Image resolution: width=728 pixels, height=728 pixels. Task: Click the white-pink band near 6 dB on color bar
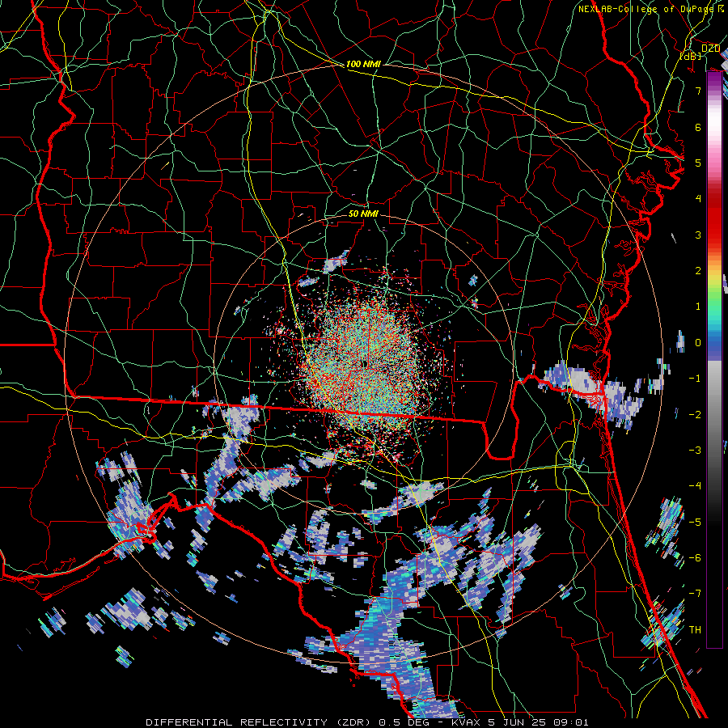click(x=714, y=125)
